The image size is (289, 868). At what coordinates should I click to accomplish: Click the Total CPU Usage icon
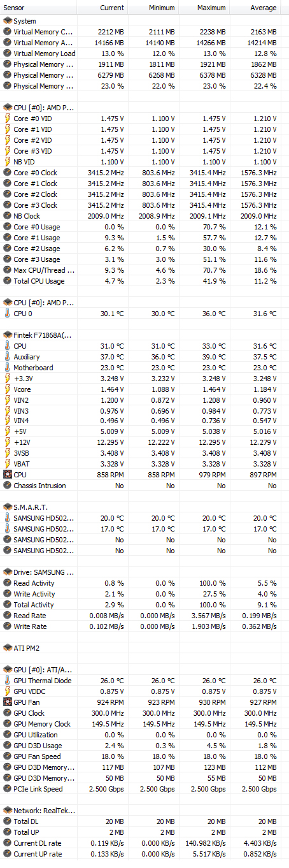click(x=8, y=281)
